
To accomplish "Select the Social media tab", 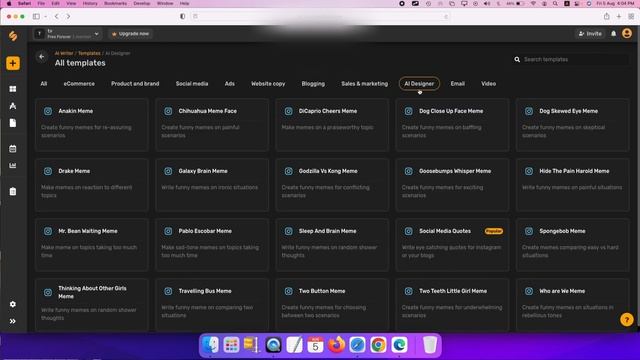I will click(x=192, y=84).
